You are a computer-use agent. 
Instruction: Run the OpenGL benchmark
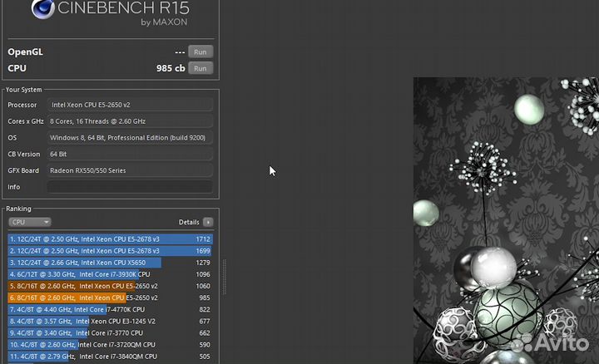pyautogui.click(x=200, y=52)
